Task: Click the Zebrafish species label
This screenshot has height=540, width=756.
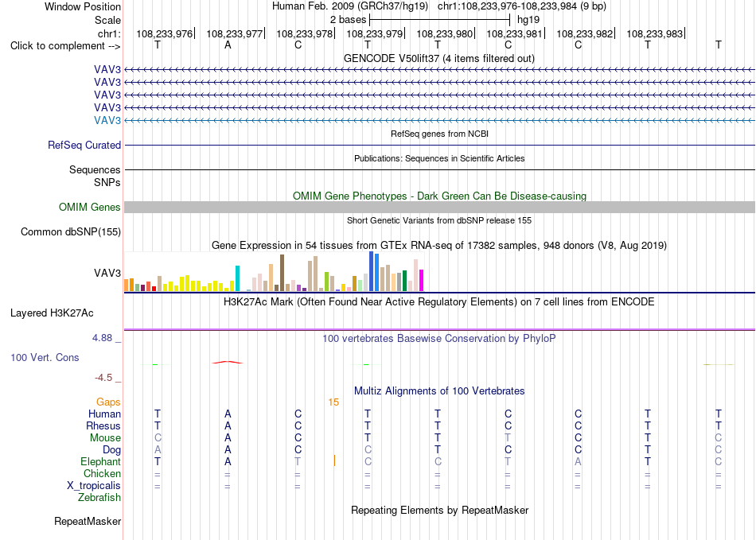Action: 99,497
